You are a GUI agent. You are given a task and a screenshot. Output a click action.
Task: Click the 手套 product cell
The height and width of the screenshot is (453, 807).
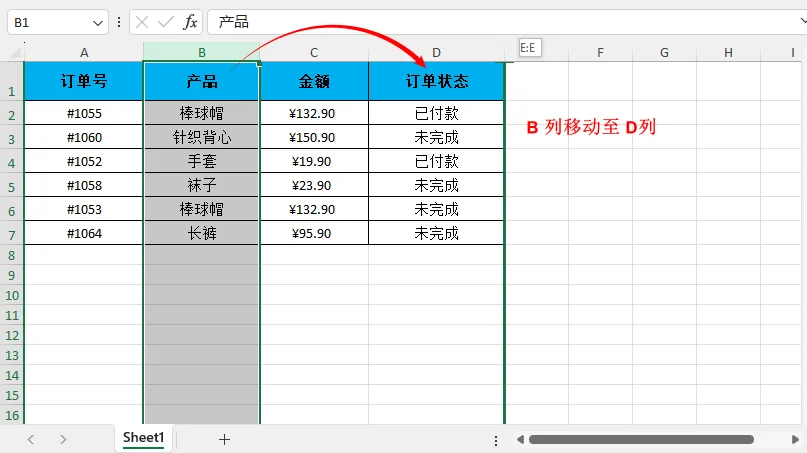point(202,161)
